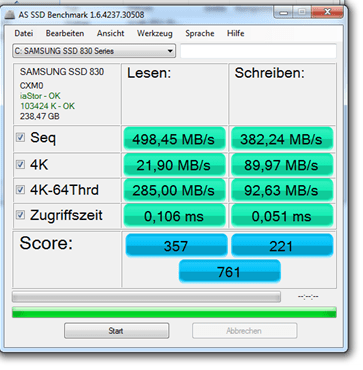Click the empty text field beside drive selector
The height and width of the screenshot is (370, 363).
click(258, 51)
